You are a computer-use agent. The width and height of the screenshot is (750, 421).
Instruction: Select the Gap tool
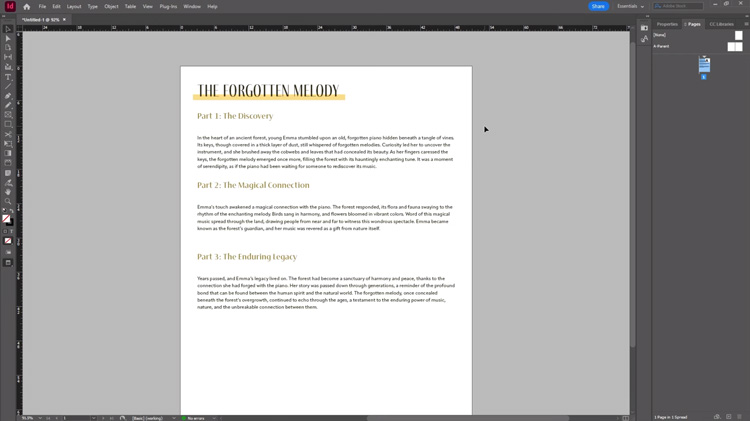[x=8, y=57]
